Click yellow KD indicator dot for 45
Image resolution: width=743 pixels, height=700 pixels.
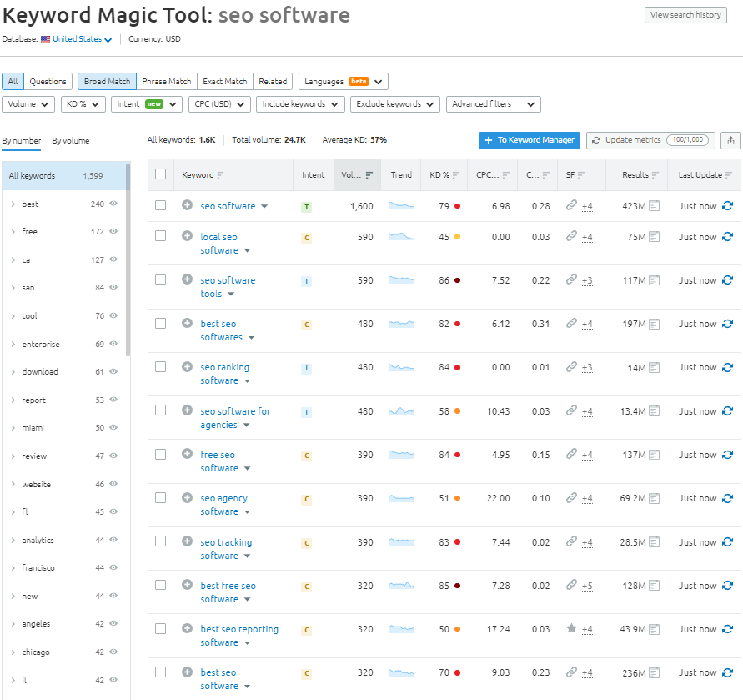[457, 237]
